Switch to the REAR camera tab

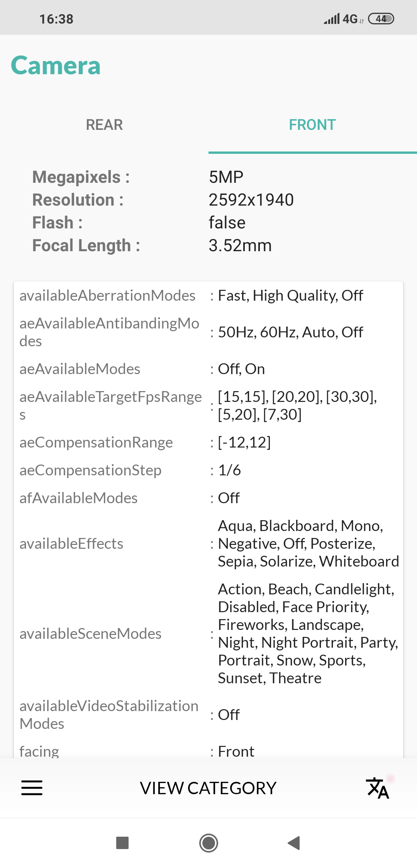pyautogui.click(x=104, y=125)
